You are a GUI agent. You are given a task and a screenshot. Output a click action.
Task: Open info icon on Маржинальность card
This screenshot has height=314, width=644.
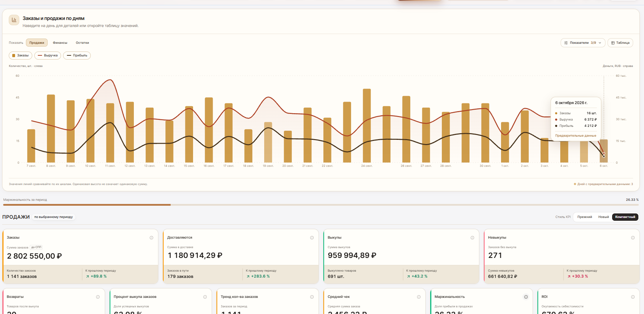click(526, 297)
